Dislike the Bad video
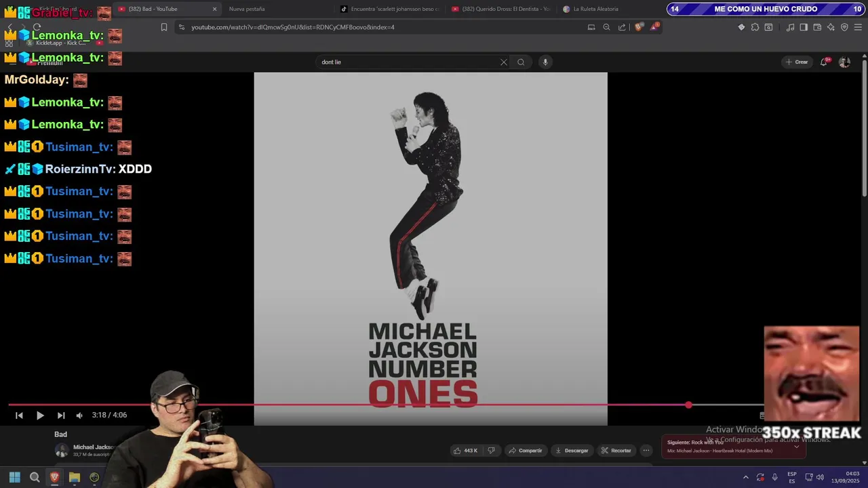Viewport: 868px width, 488px height. [492, 451]
